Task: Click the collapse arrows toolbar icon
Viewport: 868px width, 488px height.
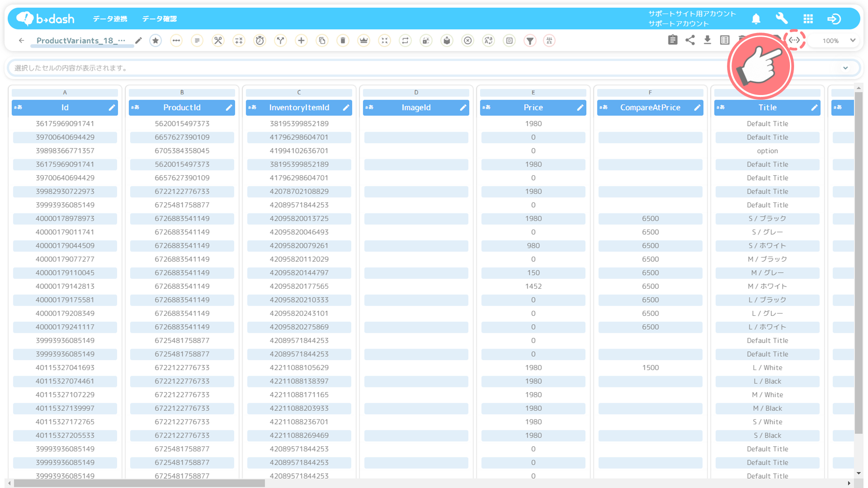Action: tap(384, 40)
